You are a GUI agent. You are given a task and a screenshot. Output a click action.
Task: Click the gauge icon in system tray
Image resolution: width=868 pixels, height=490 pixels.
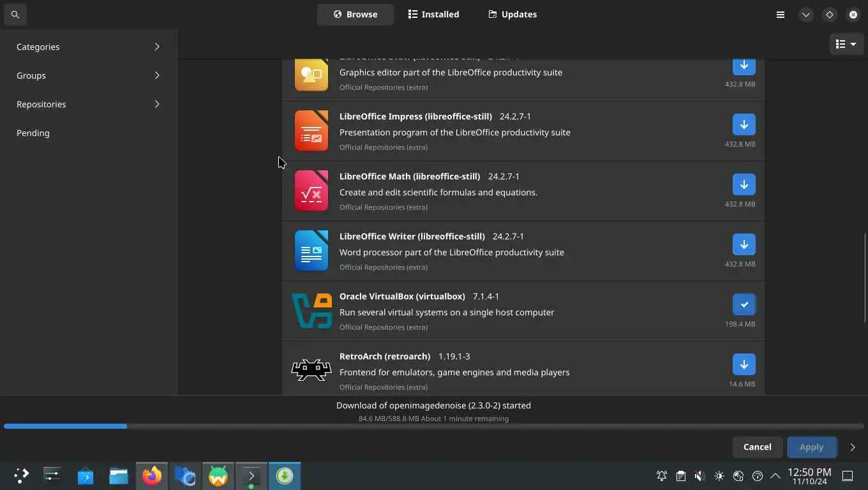point(758,476)
